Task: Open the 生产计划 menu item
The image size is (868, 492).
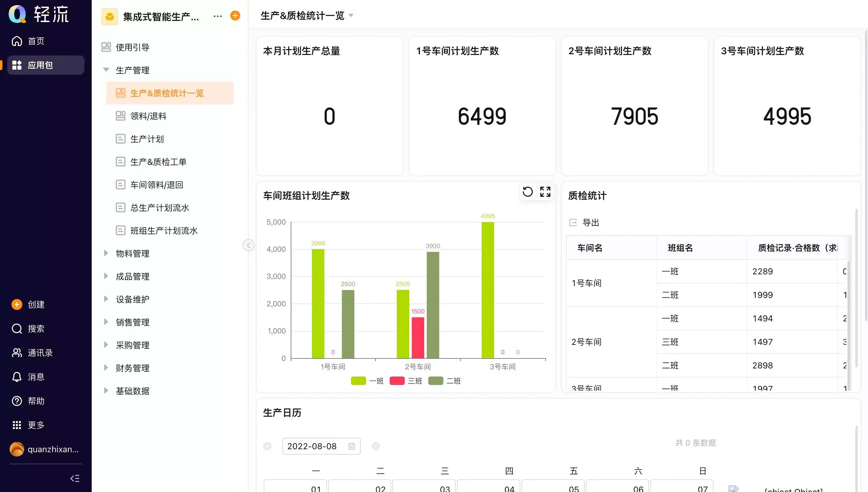Action: tap(147, 139)
